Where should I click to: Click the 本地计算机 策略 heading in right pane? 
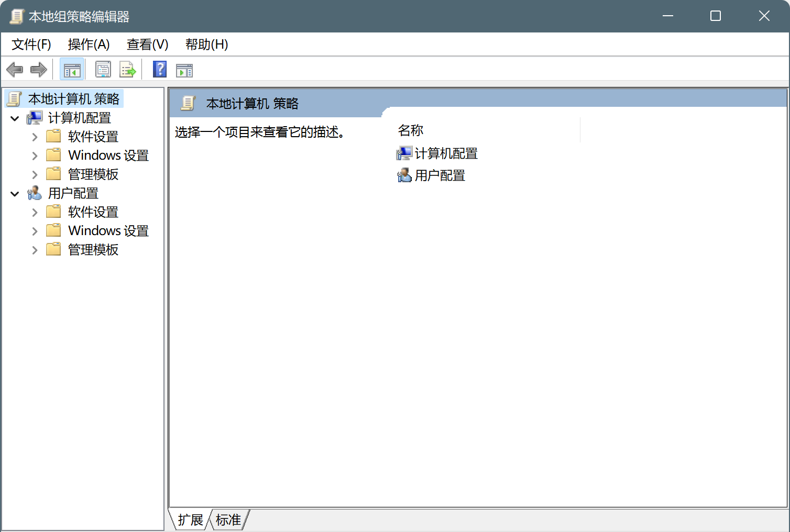[x=253, y=104]
